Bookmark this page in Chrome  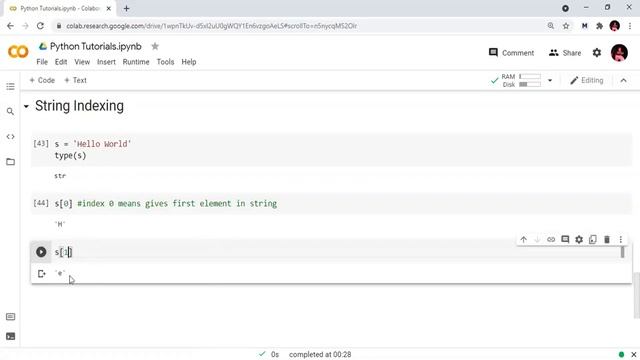coord(566,26)
